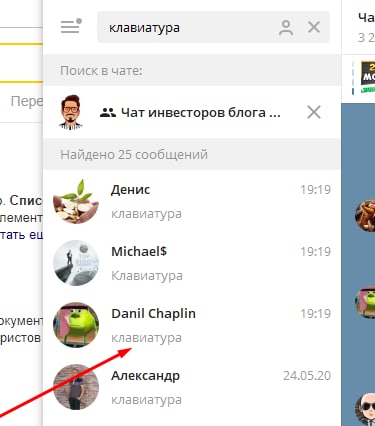This screenshot has height=426, width=375.
Task: Click клавиатура message text under Александр
Action: 147,400
